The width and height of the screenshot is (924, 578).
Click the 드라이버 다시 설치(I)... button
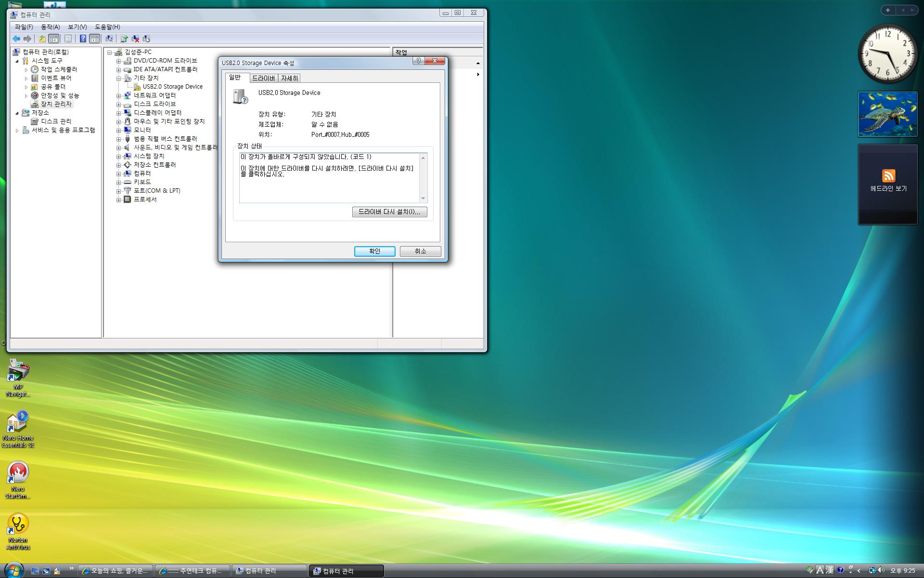point(389,212)
